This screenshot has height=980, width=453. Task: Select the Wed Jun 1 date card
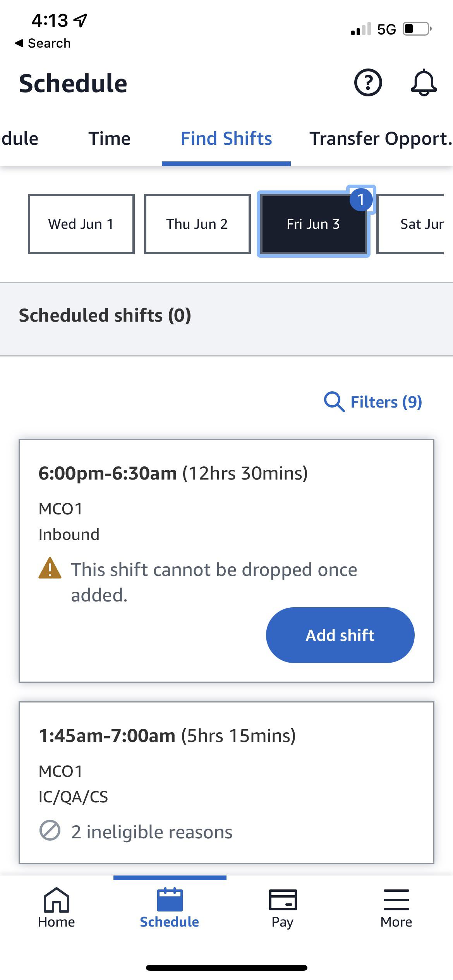(x=81, y=224)
